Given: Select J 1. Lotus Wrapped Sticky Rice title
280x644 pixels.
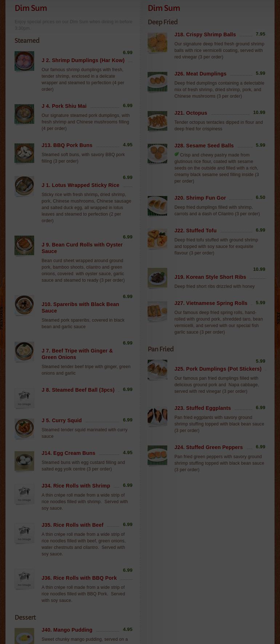Looking at the screenshot, I should 80,185.
